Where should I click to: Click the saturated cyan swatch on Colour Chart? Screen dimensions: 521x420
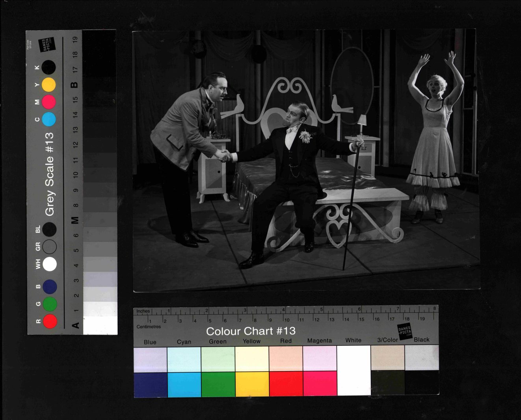[184, 384]
